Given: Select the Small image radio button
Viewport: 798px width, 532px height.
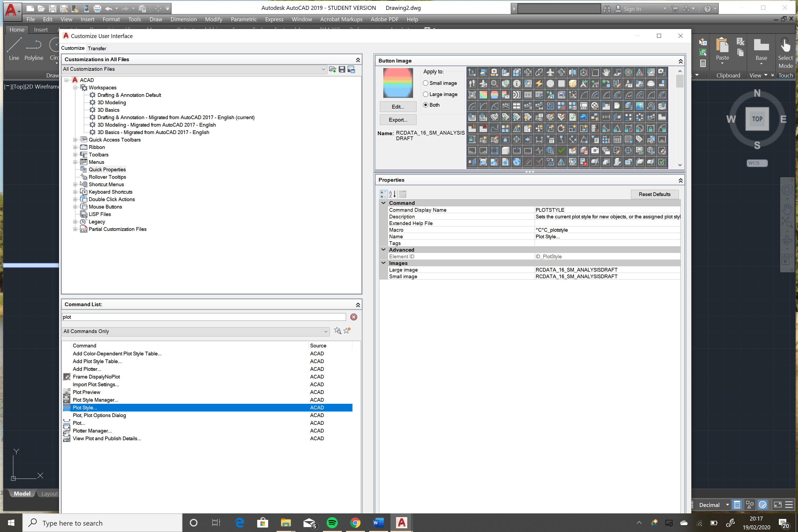Looking at the screenshot, I should pos(425,83).
